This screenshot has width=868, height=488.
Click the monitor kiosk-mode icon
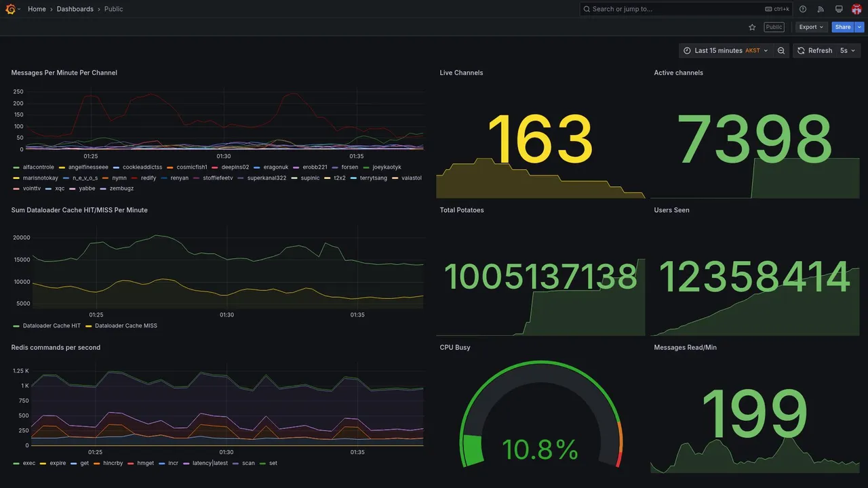(x=839, y=9)
